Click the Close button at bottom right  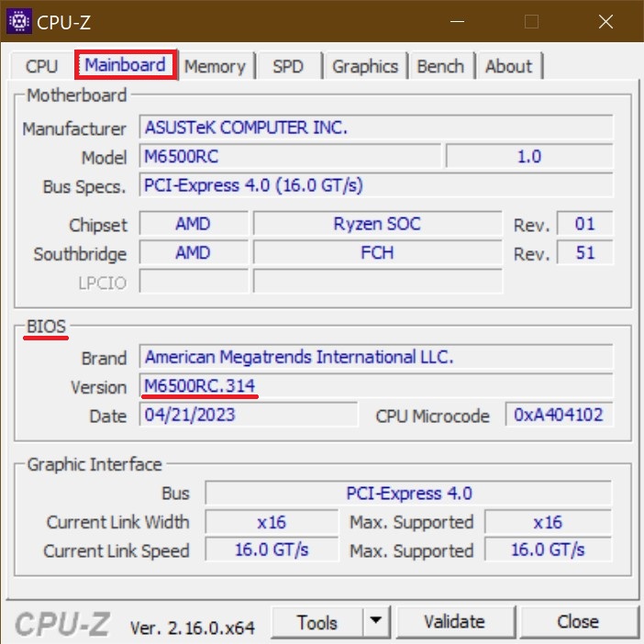coord(577,623)
